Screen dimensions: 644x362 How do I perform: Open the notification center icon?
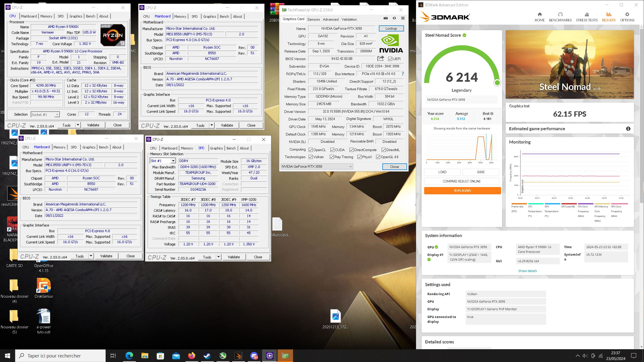634,356
